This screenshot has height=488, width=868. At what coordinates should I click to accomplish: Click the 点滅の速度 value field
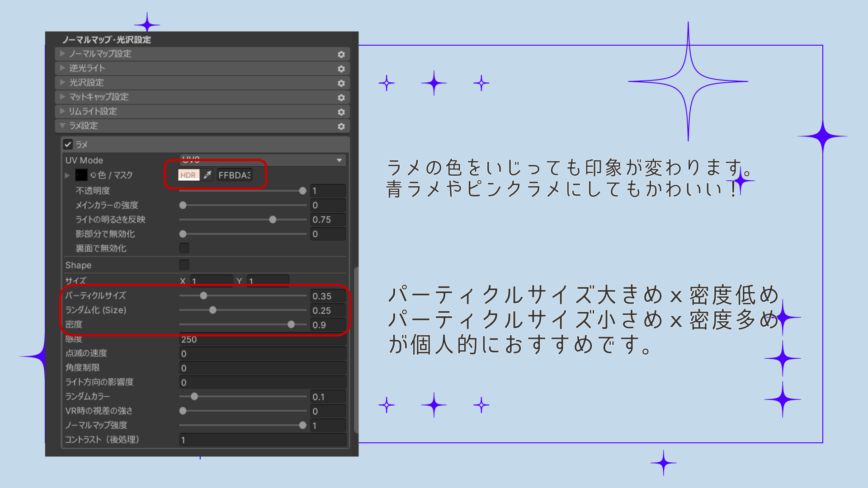tap(263, 353)
